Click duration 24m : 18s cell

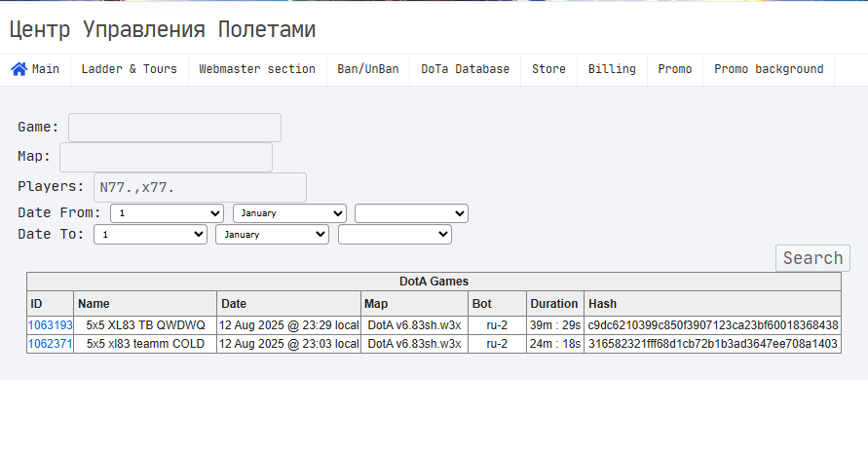coord(555,343)
